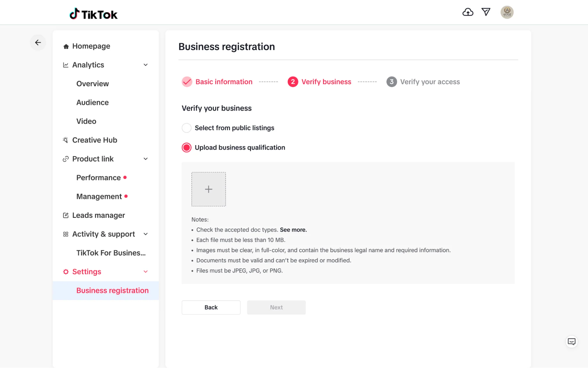Click the cloud upload icon in header
Viewport: 588px width, 368px height.
pos(468,12)
